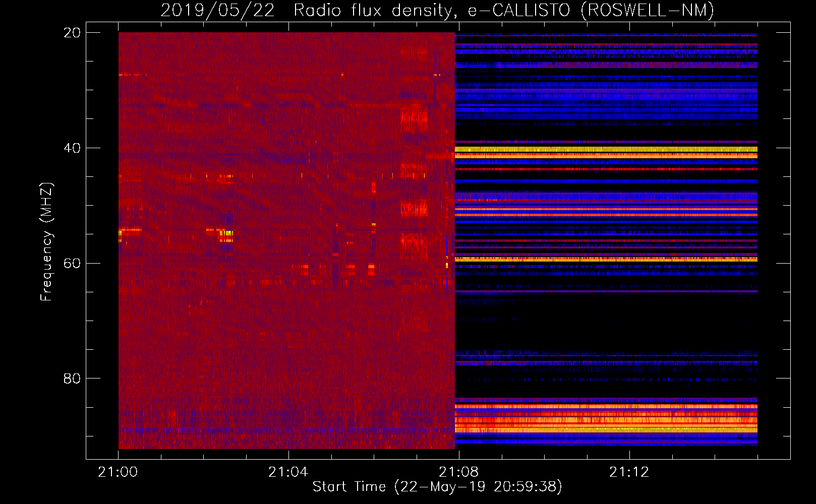Screen dimensions: 816x504
Task: Click the 20 MHz frequency tick label
Action: tap(72, 33)
